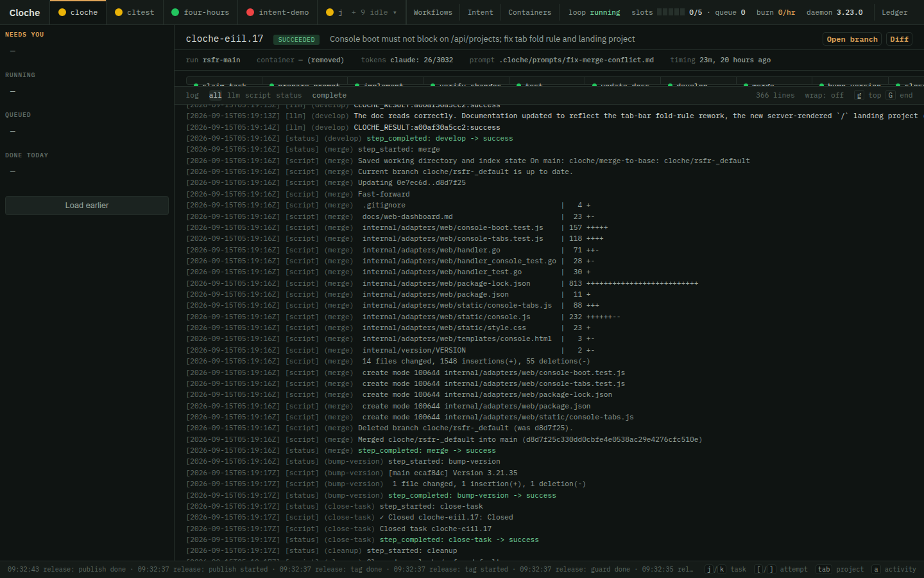Go to Containers page
Screen dimensions: 924x578
tap(529, 12)
